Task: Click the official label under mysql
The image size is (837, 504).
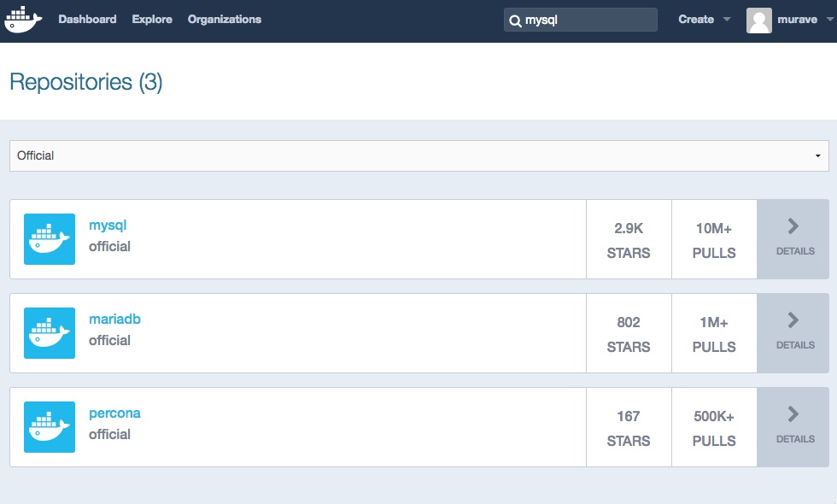Action: tap(109, 246)
